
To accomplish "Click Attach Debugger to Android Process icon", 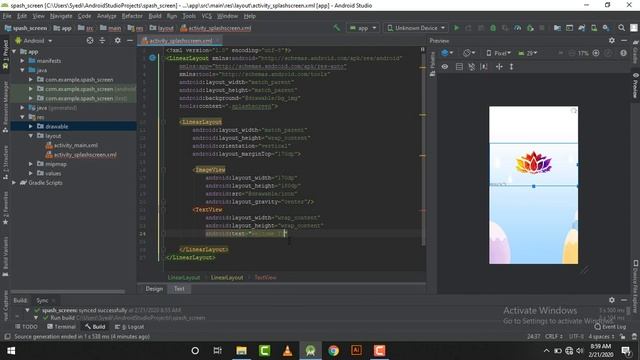I will [x=530, y=28].
